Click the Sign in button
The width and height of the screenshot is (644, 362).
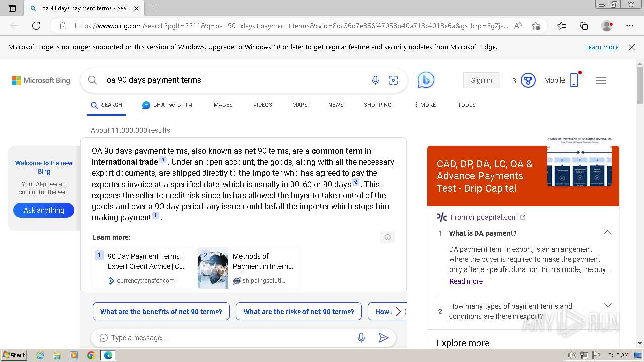click(481, 80)
